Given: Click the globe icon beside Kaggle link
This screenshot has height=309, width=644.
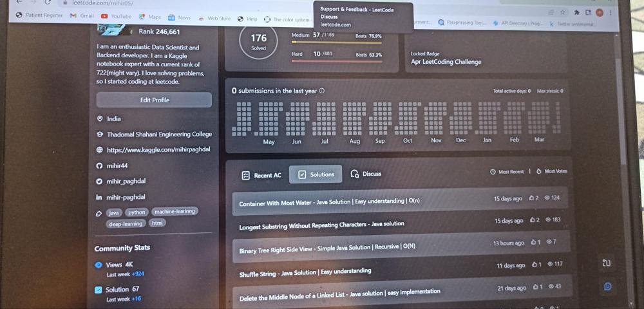Looking at the screenshot, I should pyautogui.click(x=99, y=150).
